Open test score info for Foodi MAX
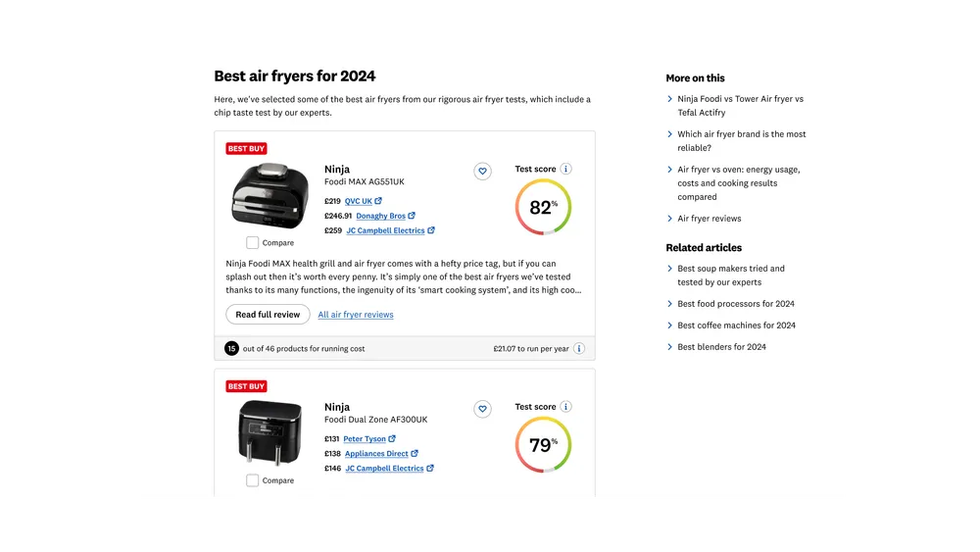The width and height of the screenshot is (980, 552). point(565,170)
